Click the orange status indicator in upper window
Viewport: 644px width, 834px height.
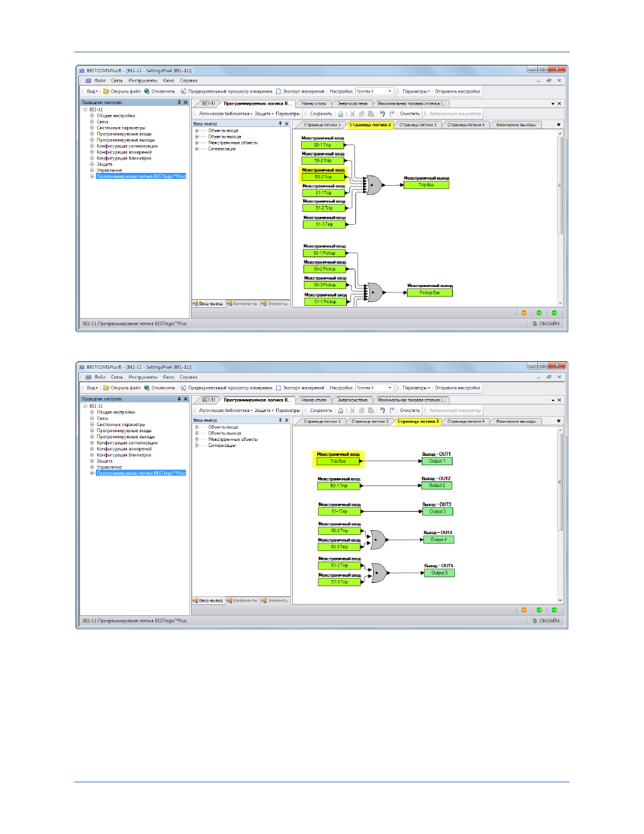(524, 313)
